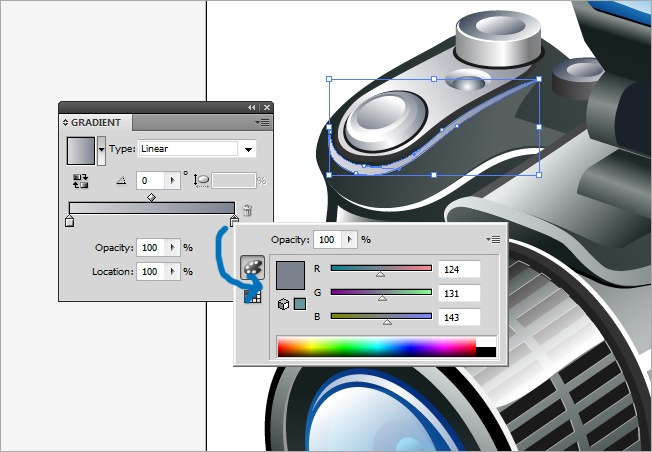This screenshot has height=452, width=652.
Task: Click color popup Opacity field
Action: pyautogui.click(x=328, y=240)
